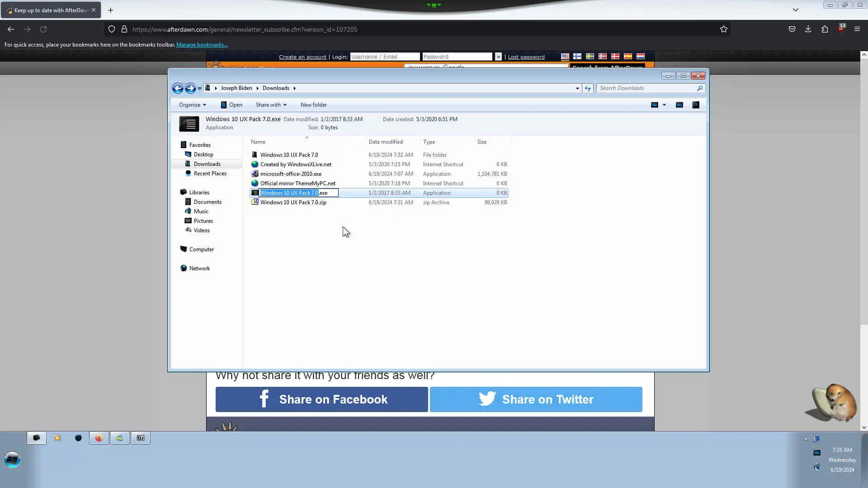This screenshot has width=868, height=488.
Task: Click the Explorer help icon in toolbar
Action: tap(696, 105)
